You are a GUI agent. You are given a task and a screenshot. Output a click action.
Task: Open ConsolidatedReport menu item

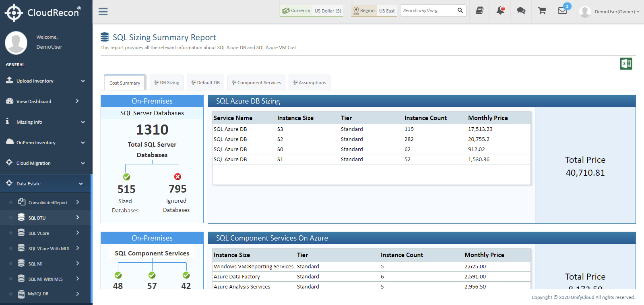click(x=45, y=202)
